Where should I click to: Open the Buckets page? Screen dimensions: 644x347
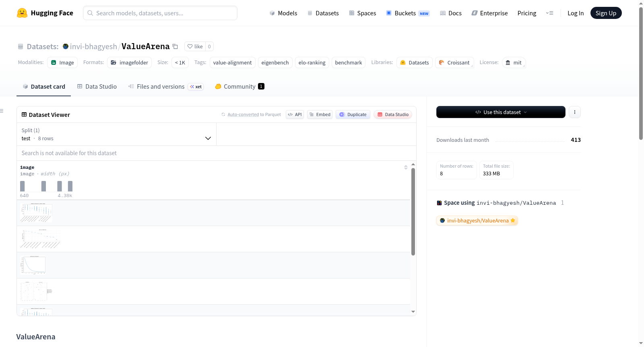(408, 13)
